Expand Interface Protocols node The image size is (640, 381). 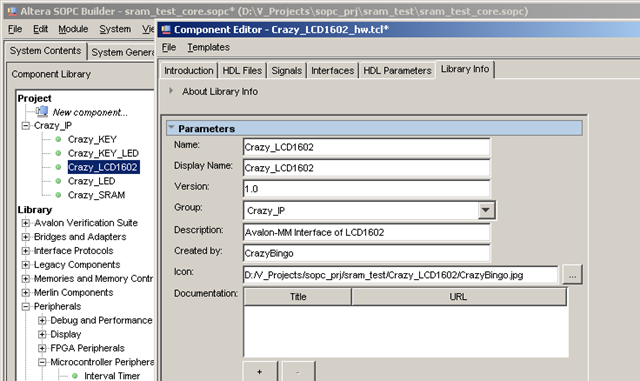pyautogui.click(x=26, y=251)
